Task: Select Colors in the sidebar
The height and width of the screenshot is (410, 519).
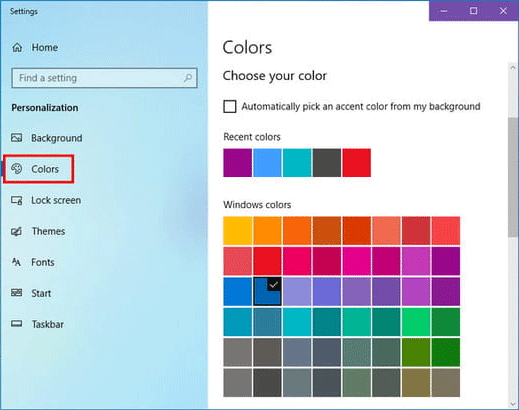Action: pyautogui.click(x=38, y=169)
